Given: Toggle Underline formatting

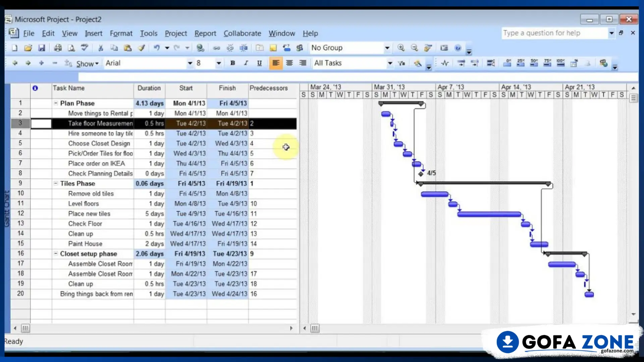Looking at the screenshot, I should (x=259, y=63).
